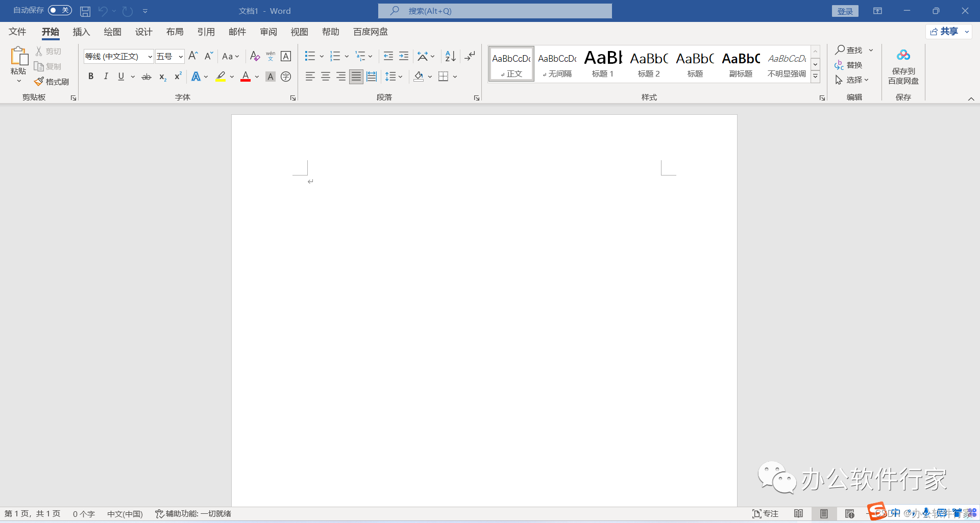980x523 pixels.
Task: Open ribbon display options icon
Action: tap(877, 11)
